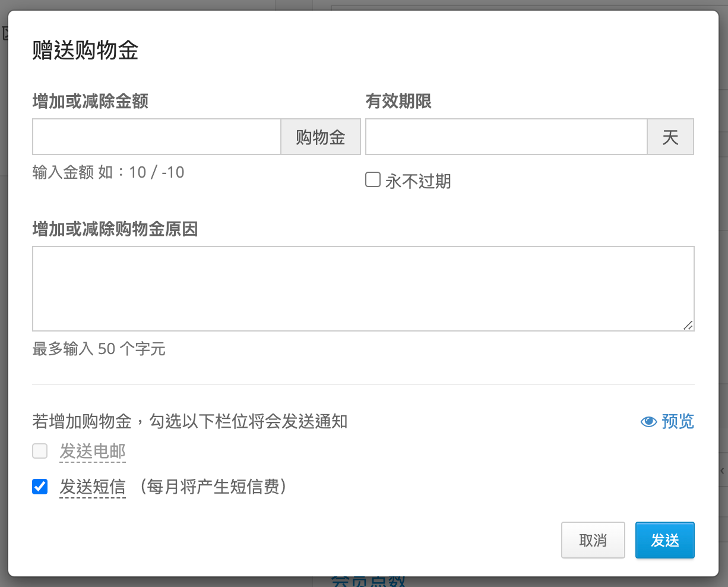The width and height of the screenshot is (728, 587).
Task: Click the blue 发送 button
Action: (665, 540)
